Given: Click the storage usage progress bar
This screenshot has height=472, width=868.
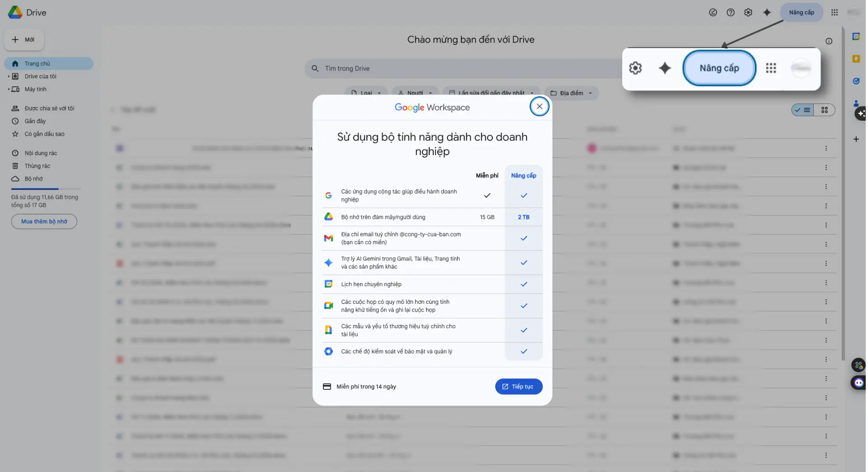Looking at the screenshot, I should pos(46,189).
